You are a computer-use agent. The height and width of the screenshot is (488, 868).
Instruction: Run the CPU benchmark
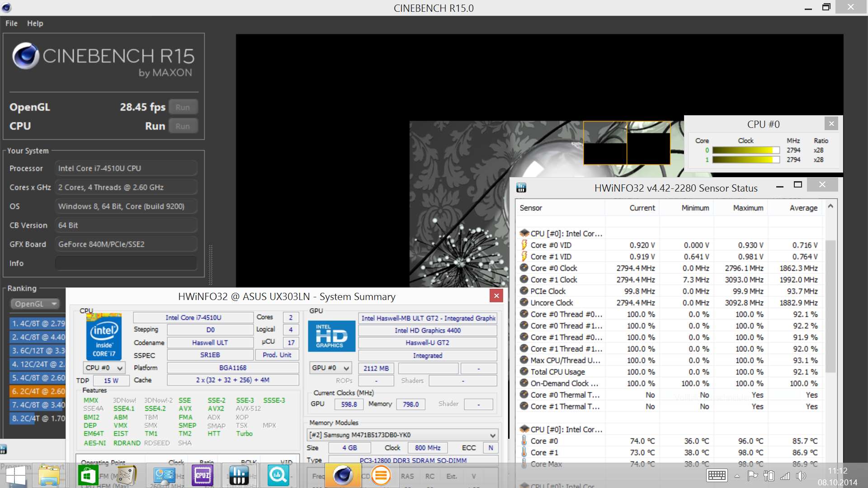click(x=183, y=126)
